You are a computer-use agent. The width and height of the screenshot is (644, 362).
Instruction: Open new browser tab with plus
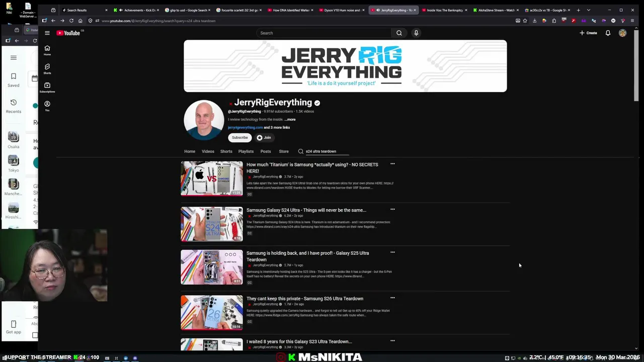pos(578,10)
